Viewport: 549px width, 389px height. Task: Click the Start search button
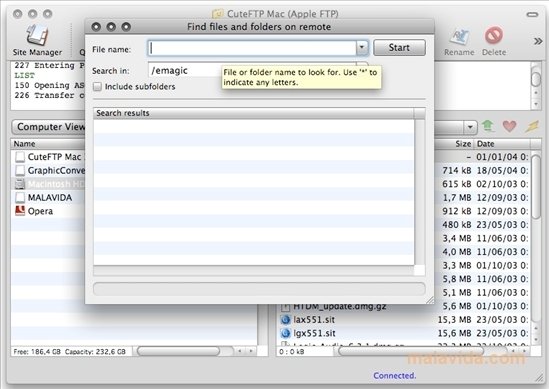[x=399, y=48]
